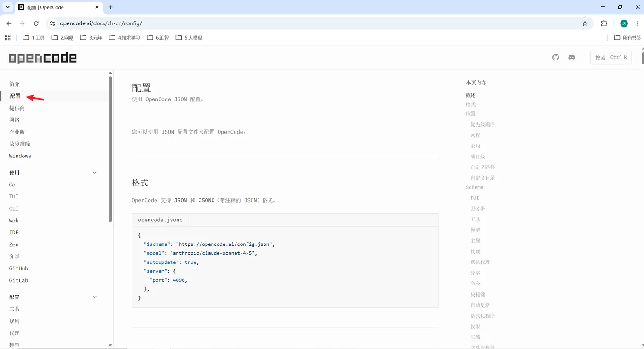Jump to 默认代理 in page contents
The image size is (644, 349).
(480, 262)
